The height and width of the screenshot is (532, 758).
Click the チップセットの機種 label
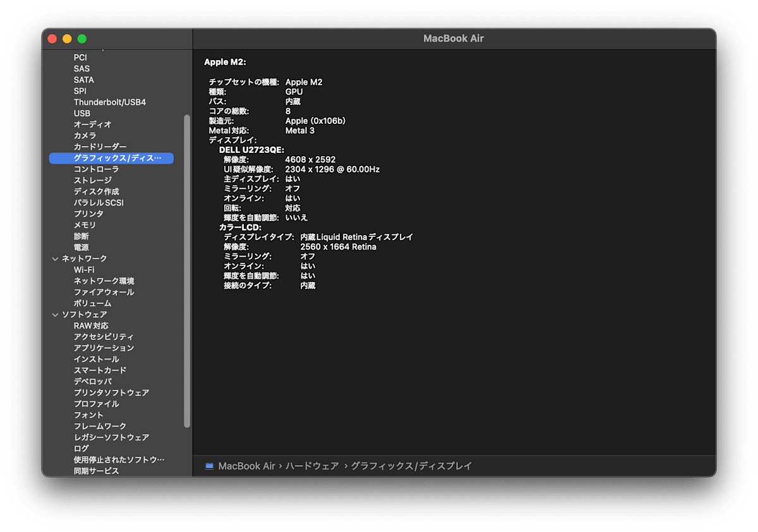pos(244,82)
